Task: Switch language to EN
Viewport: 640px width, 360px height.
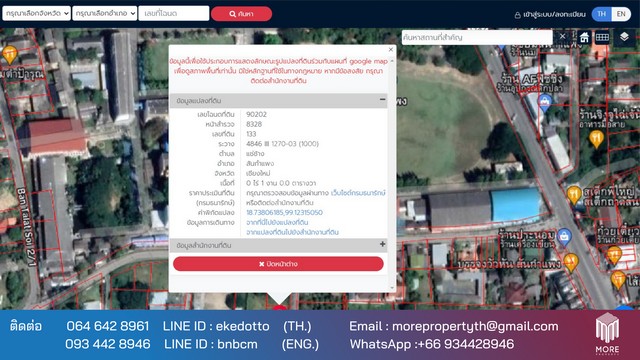Action: point(621,14)
